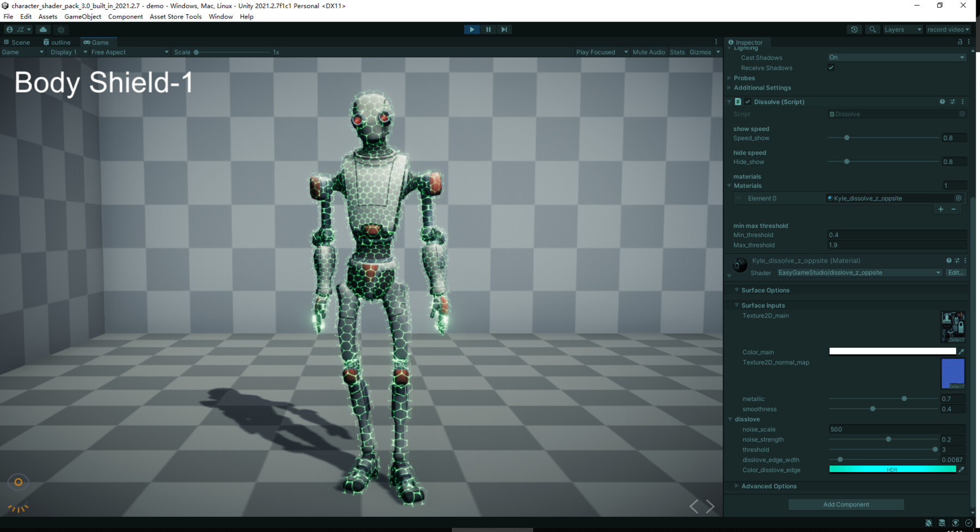Enable Play mode with the play button

pyautogui.click(x=471, y=29)
